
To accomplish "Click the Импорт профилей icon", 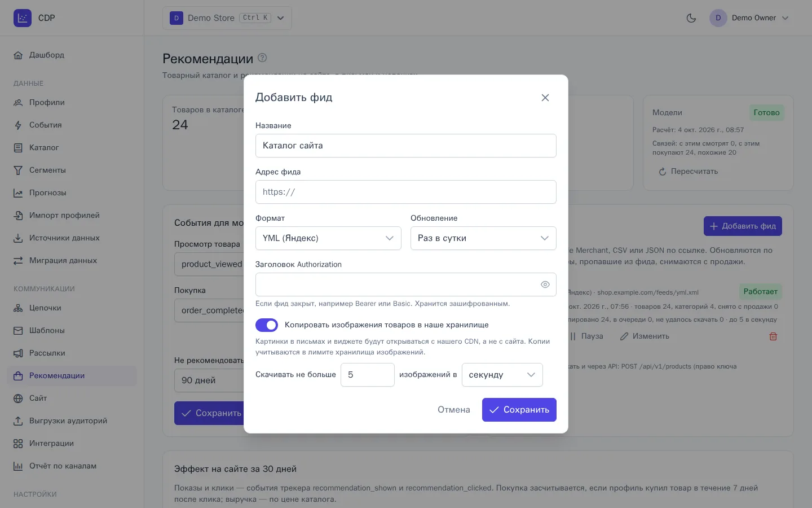I will click(x=18, y=216).
